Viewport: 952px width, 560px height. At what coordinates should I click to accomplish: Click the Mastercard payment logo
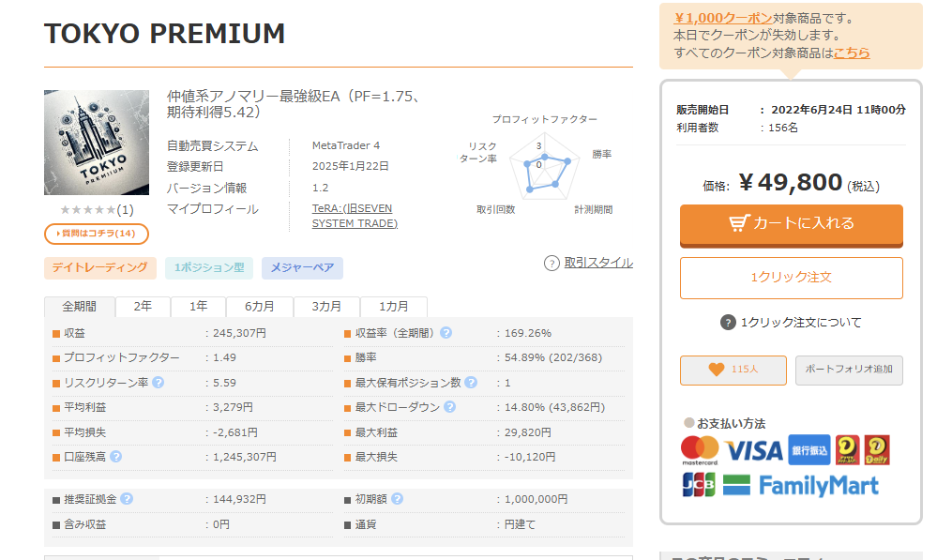700,450
